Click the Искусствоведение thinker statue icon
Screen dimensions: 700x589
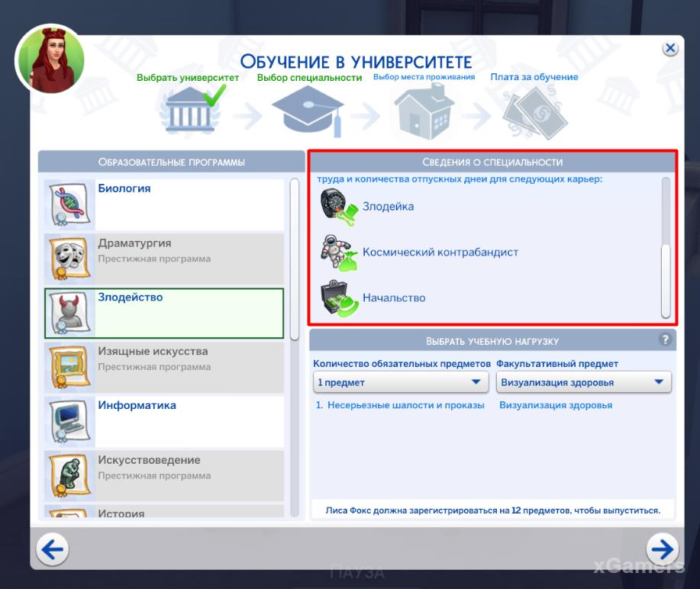tap(69, 475)
